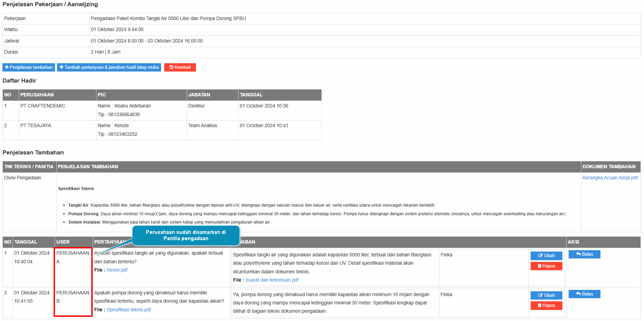The image size is (644, 321).
Task: Open Syarat dan ketentuan.pdf file
Action: pos(272,280)
